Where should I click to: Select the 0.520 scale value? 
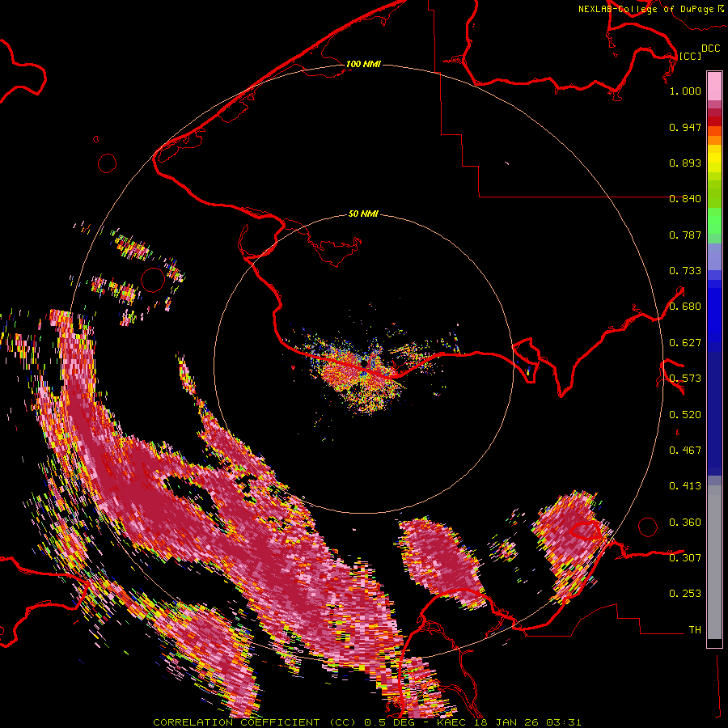pyautogui.click(x=685, y=415)
